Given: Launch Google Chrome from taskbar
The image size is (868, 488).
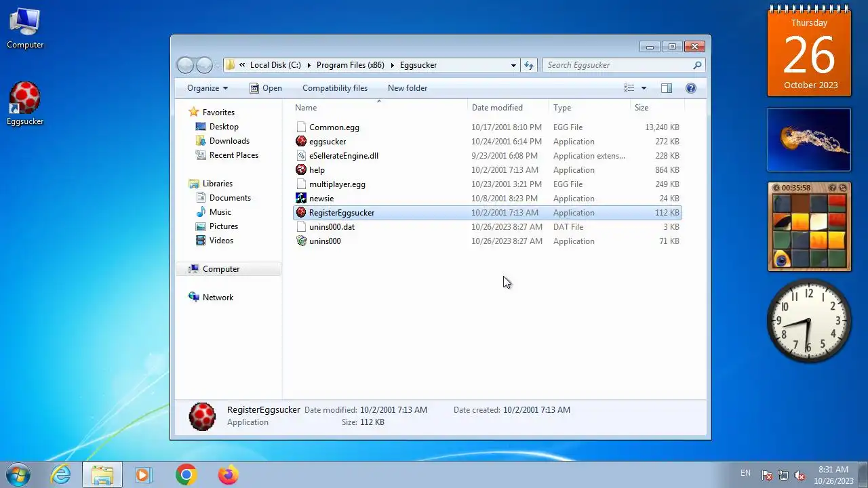Looking at the screenshot, I should [x=186, y=474].
